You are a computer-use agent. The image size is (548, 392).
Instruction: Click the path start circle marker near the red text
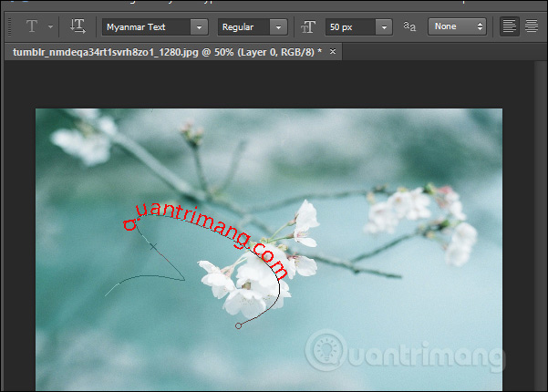click(x=129, y=224)
